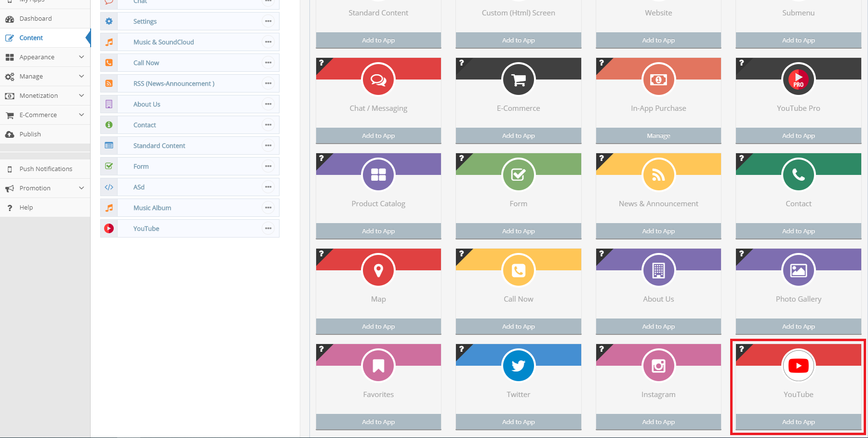The width and height of the screenshot is (868, 438).
Task: Add Standard Content to app
Action: tap(378, 40)
